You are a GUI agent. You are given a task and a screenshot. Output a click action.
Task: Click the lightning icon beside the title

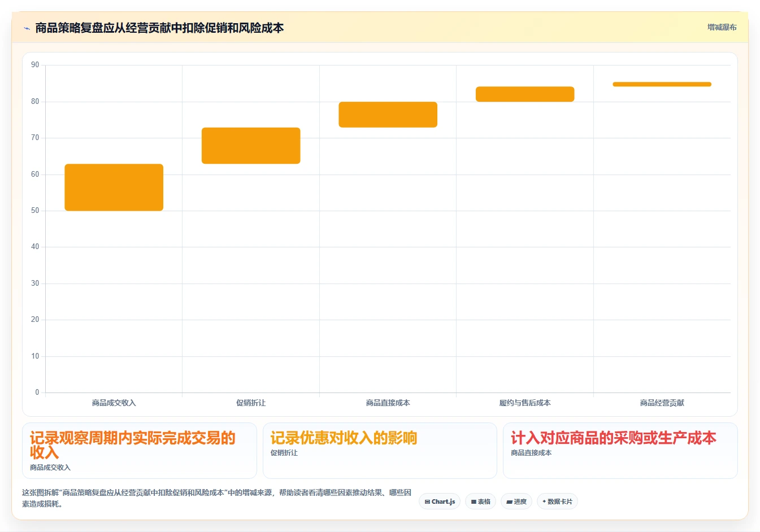27,28
